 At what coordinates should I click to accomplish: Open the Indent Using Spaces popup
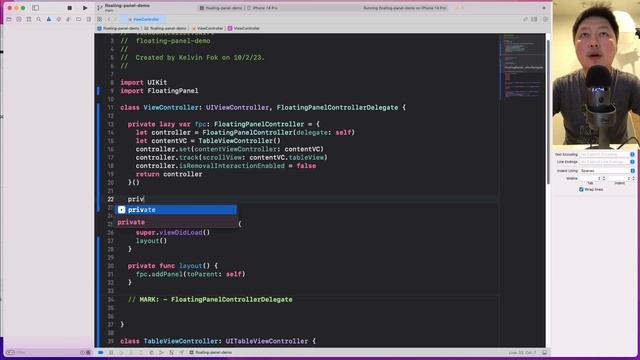point(607,171)
